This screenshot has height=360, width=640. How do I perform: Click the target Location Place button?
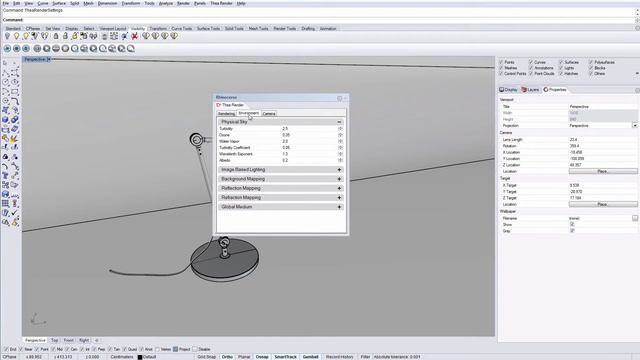[603, 204]
